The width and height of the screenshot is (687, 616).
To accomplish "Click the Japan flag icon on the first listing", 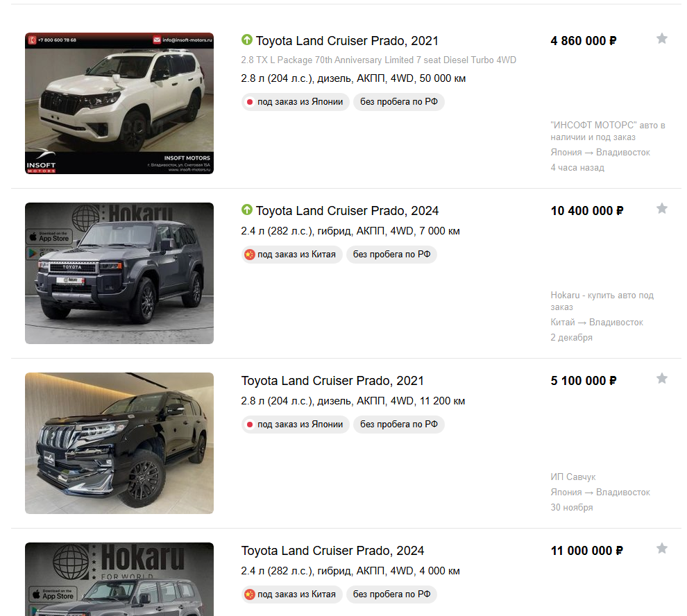I will (250, 102).
